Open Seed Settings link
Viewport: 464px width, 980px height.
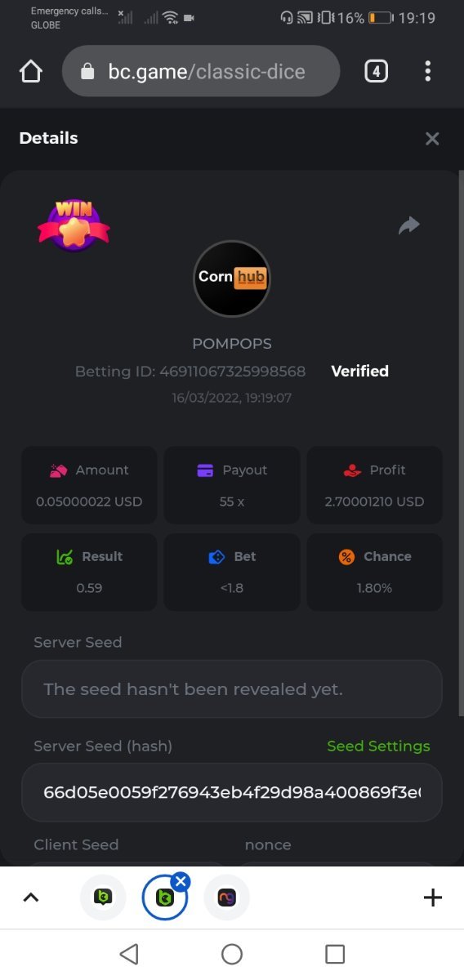[x=378, y=746]
